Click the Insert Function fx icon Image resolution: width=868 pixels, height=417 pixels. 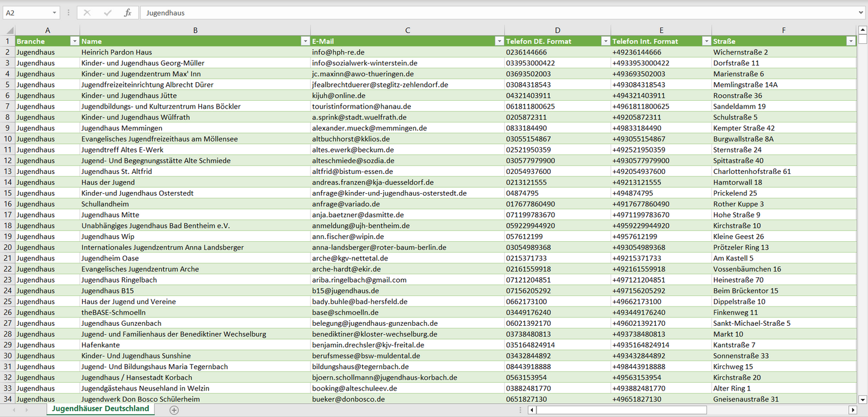click(x=127, y=13)
